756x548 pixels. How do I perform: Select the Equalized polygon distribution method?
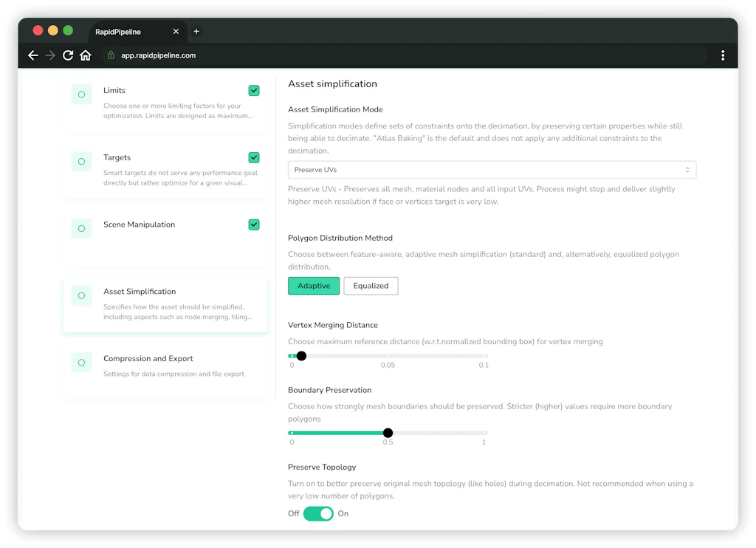point(371,286)
